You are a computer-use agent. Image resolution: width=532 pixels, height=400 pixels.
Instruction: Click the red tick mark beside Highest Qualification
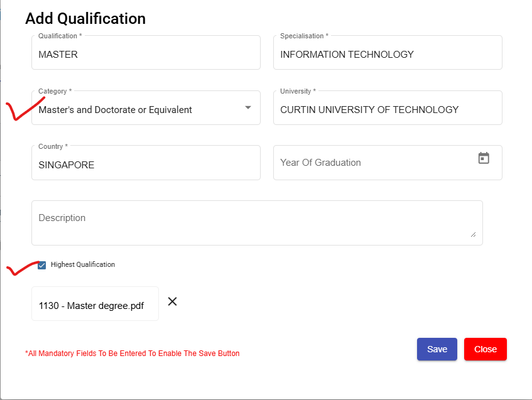coord(21,268)
